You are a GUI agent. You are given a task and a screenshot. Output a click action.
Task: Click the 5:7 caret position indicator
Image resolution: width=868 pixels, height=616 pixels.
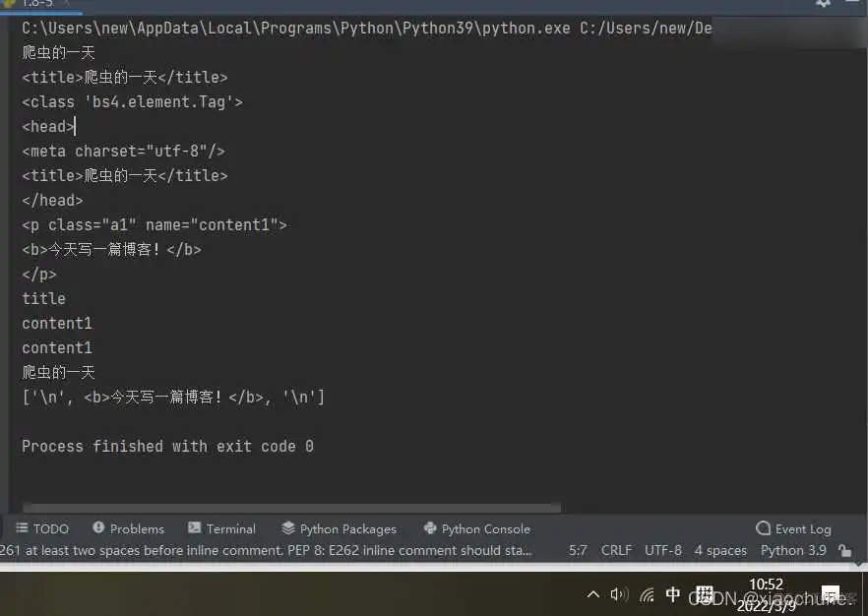coord(578,550)
